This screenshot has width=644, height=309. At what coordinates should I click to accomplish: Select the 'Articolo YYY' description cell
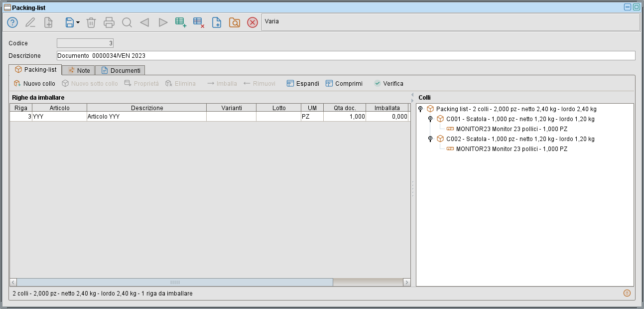147,117
